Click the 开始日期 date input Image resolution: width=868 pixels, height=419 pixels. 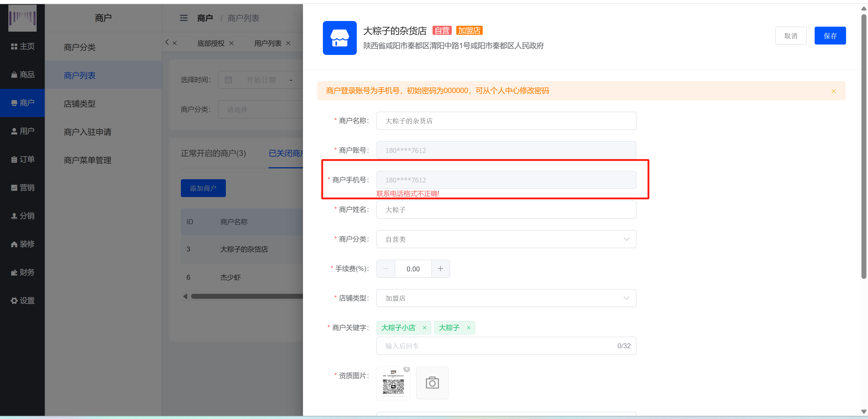point(261,80)
